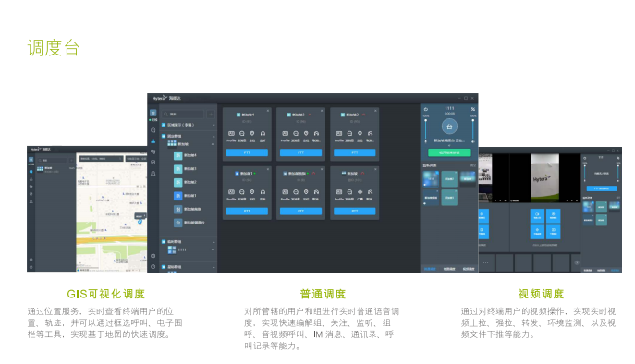635x364 pixels.
Task: Click the Profile icon on the top-left group card
Action: [x=231, y=134]
